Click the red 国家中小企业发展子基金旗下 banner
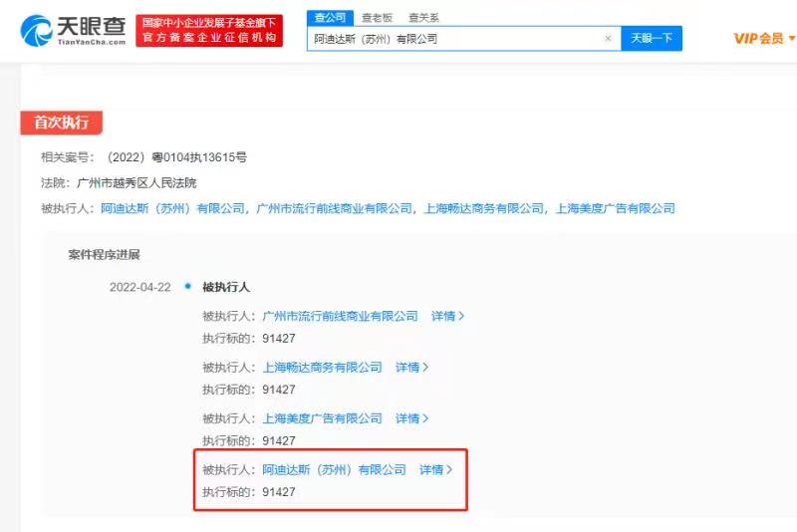This screenshot has height=532, width=797. point(209,31)
